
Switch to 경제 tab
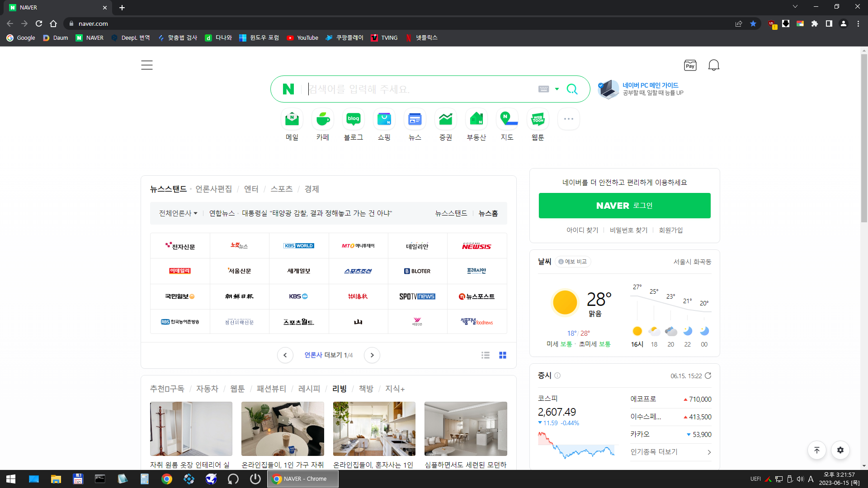pos(311,189)
